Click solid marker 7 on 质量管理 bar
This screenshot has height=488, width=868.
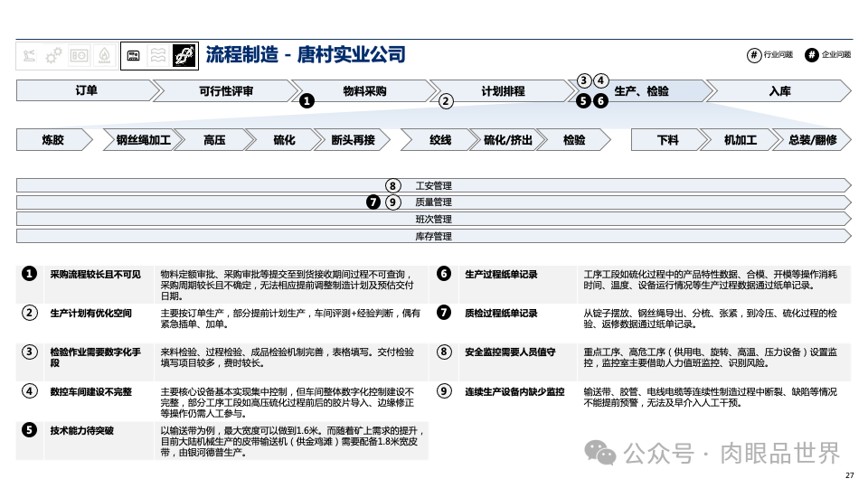pos(373,202)
